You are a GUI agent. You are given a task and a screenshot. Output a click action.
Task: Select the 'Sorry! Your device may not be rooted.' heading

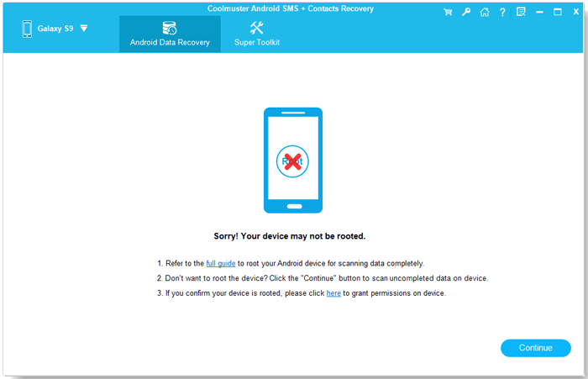pyautogui.click(x=290, y=236)
